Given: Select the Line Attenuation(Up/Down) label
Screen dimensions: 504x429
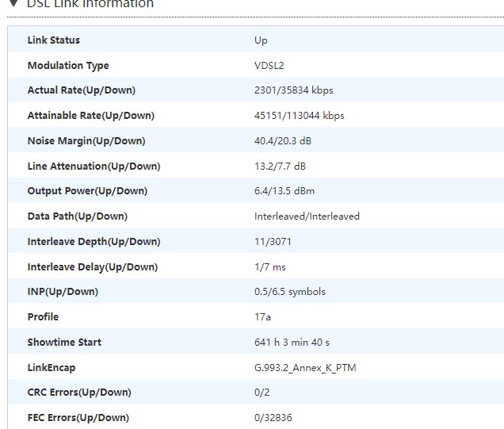Looking at the screenshot, I should click(94, 167).
